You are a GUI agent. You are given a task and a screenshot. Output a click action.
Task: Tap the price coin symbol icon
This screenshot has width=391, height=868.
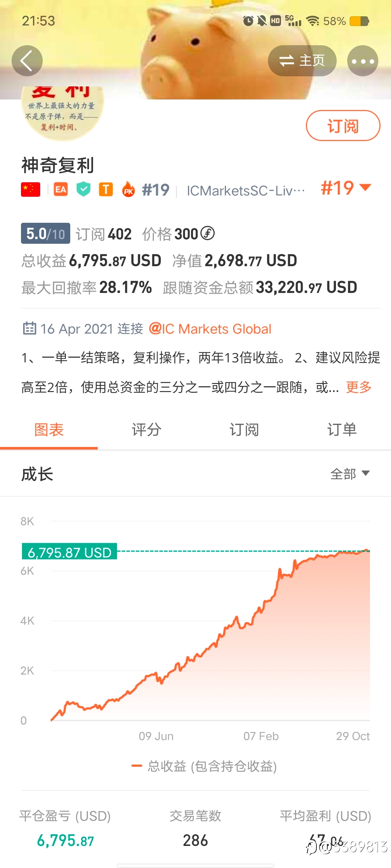[208, 233]
